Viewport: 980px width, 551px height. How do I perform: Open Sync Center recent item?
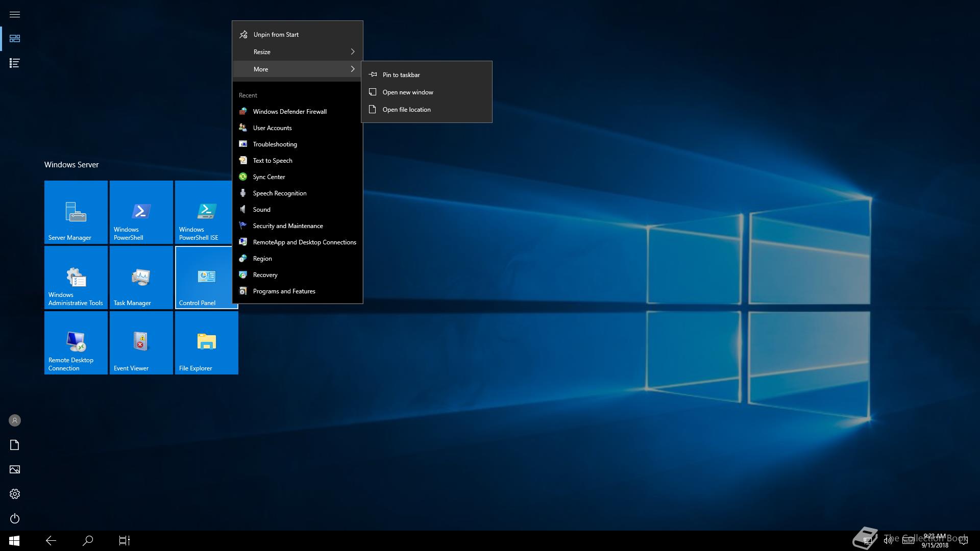click(x=298, y=177)
